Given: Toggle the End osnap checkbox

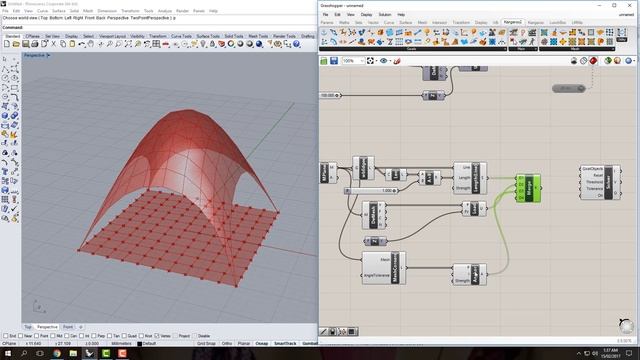Looking at the screenshot, I should (x=6, y=336).
